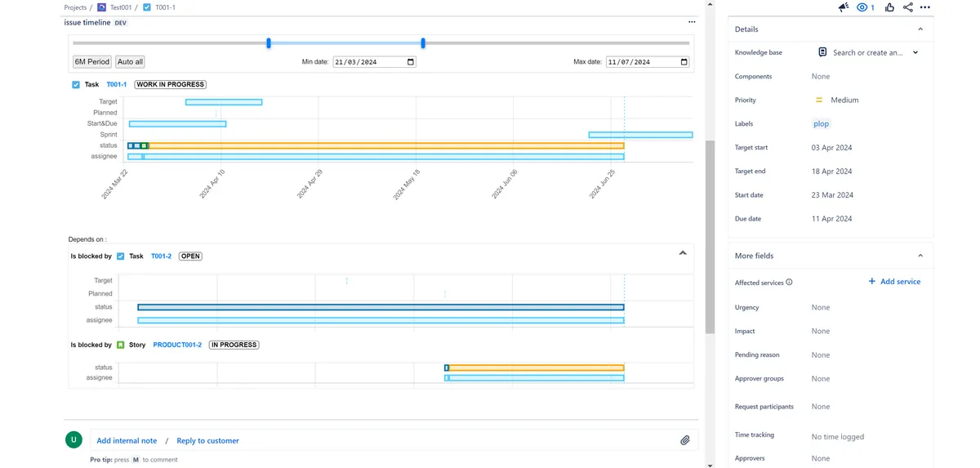
Task: Go to Projects in the breadcrumb
Action: pyautogui.click(x=75, y=7)
